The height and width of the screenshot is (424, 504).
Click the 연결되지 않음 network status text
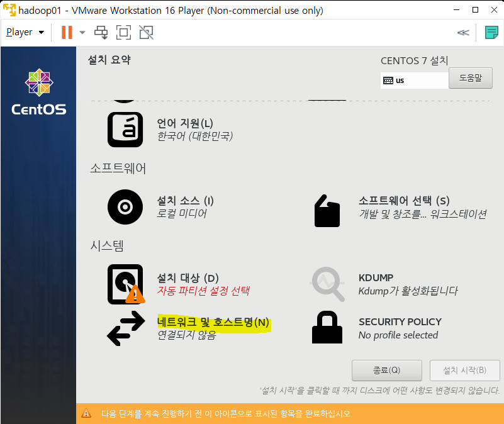tap(186, 335)
